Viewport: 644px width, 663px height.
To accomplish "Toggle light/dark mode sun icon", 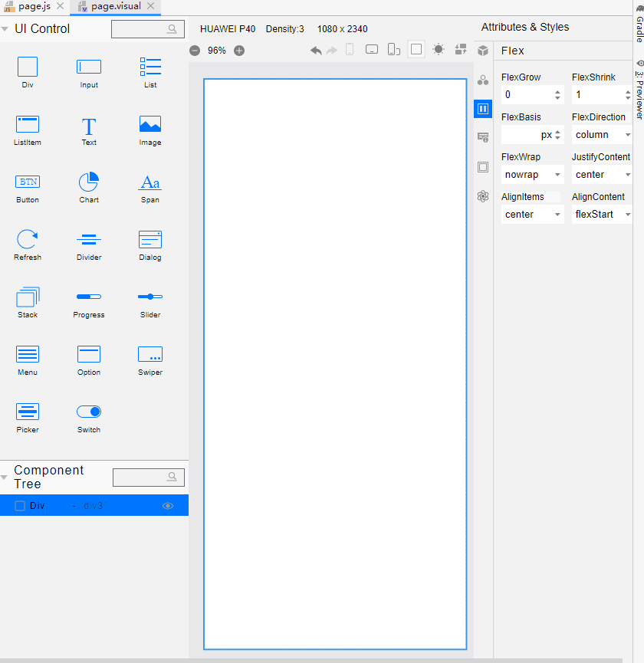I will click(x=439, y=50).
